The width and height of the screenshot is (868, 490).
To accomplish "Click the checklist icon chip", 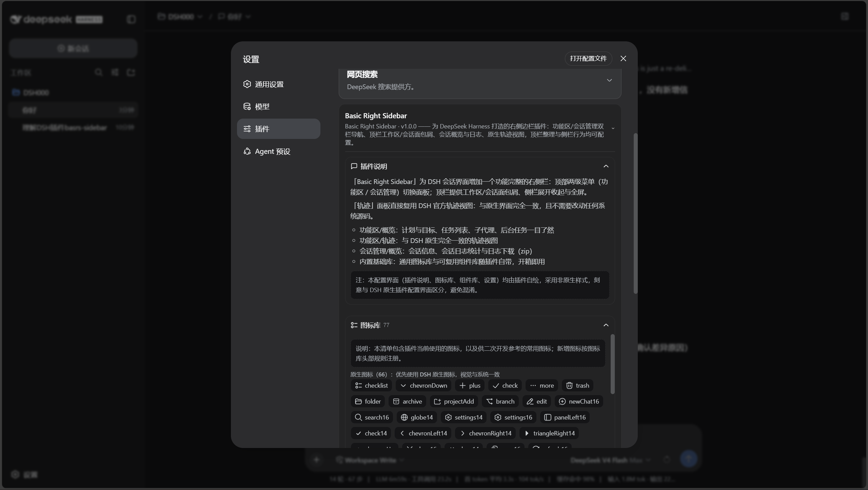I will (x=371, y=385).
